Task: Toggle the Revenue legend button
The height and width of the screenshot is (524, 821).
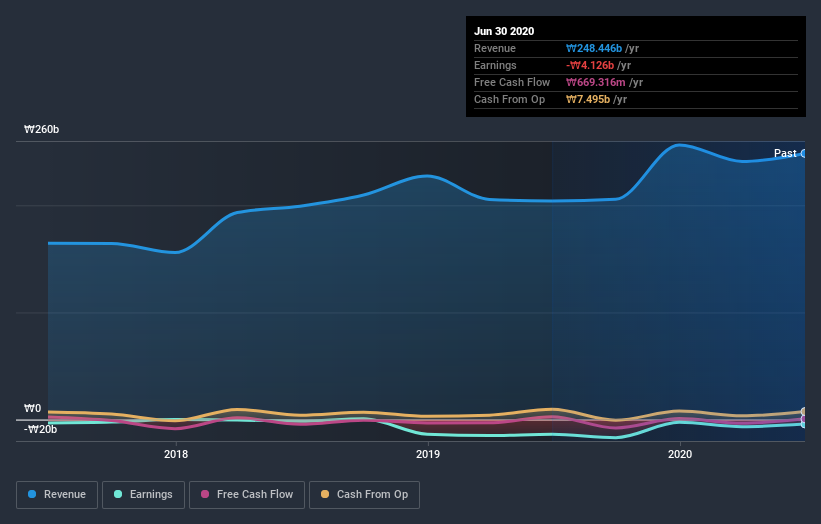Action: pos(57,495)
